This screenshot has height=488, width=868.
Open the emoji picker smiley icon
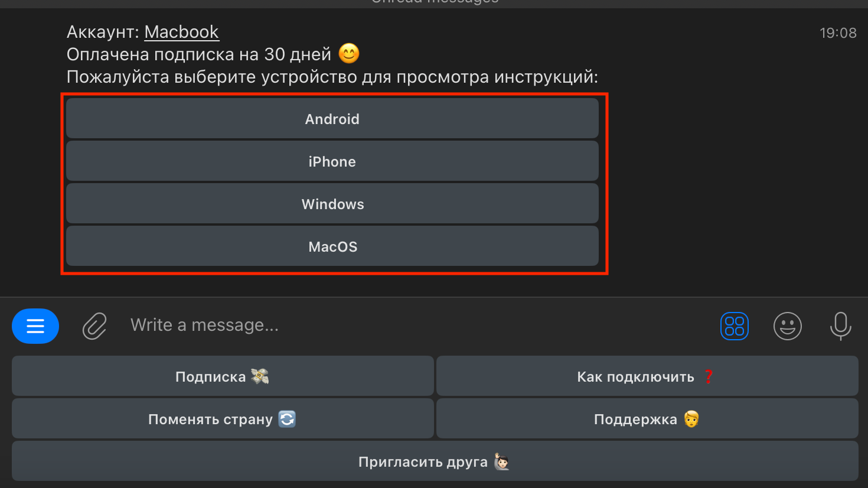(x=788, y=326)
